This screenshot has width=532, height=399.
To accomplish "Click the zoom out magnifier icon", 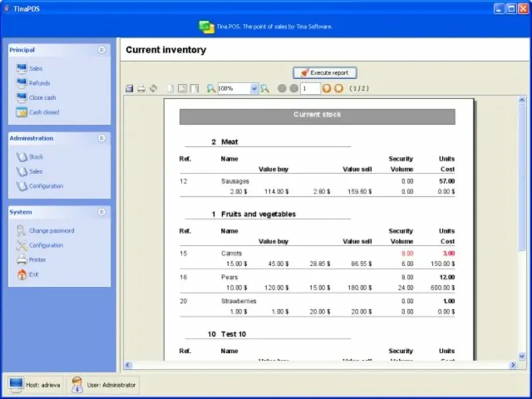I will [211, 88].
